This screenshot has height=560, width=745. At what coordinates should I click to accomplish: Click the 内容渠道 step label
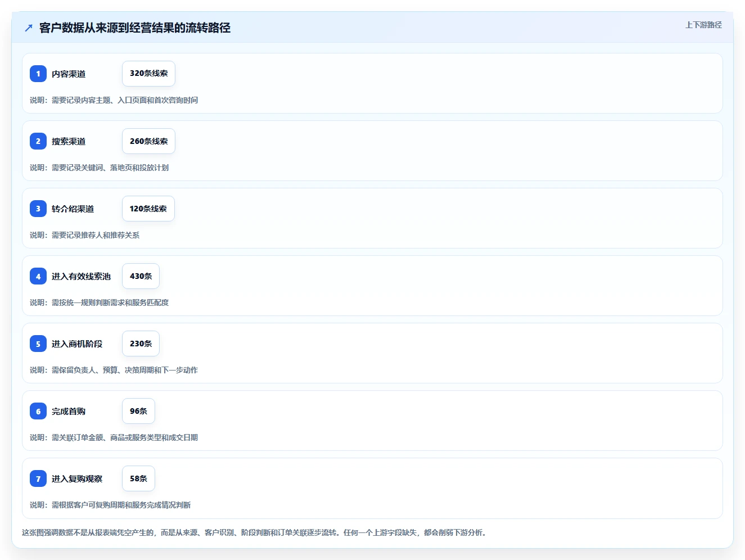coord(69,74)
